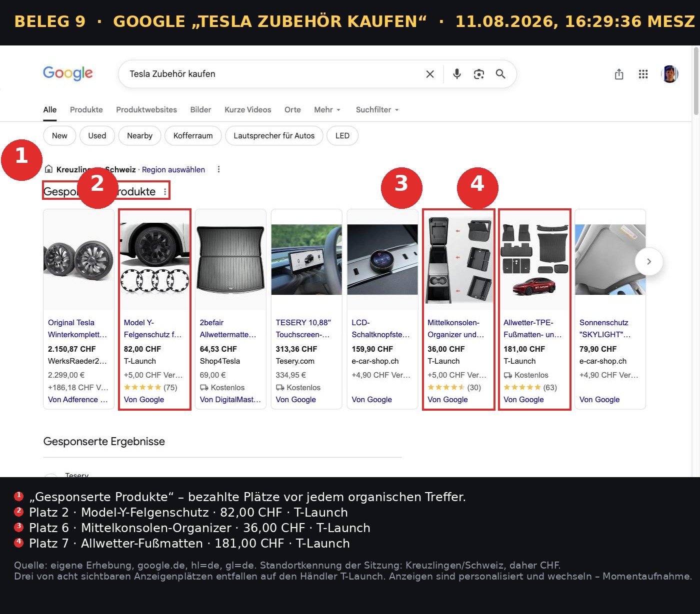Image resolution: width=700 pixels, height=614 pixels.
Task: Open Sonnenschutz SKYLIGHT product image
Action: point(610,260)
